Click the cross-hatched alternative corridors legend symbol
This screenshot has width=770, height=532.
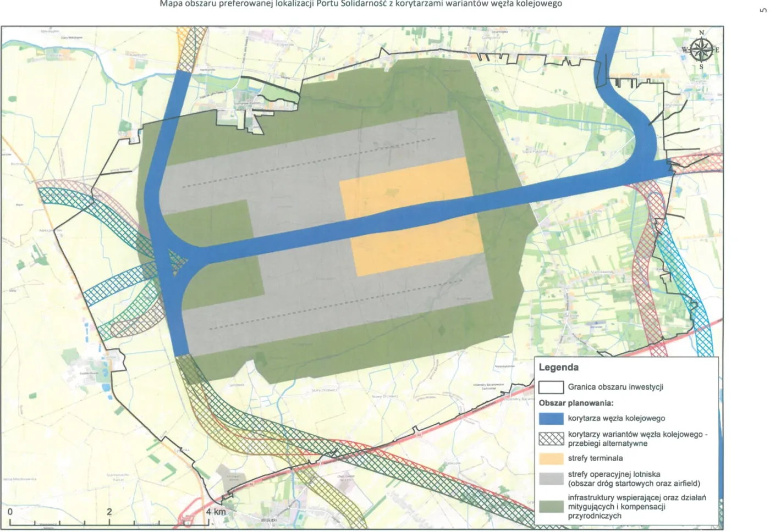(551, 439)
